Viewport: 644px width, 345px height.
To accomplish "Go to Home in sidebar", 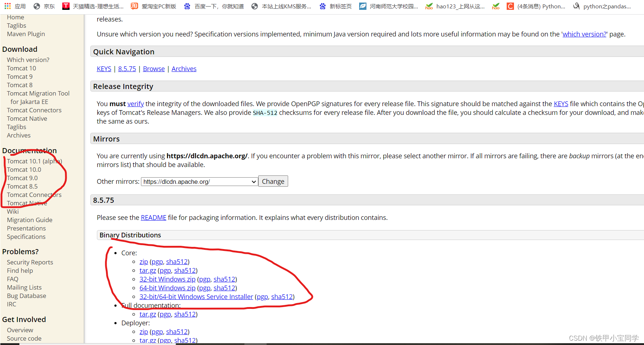I will [16, 18].
